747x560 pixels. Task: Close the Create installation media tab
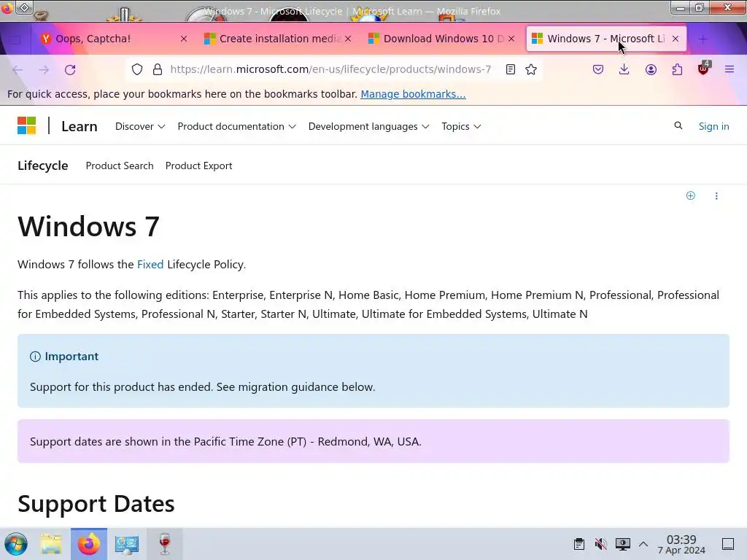click(x=348, y=39)
